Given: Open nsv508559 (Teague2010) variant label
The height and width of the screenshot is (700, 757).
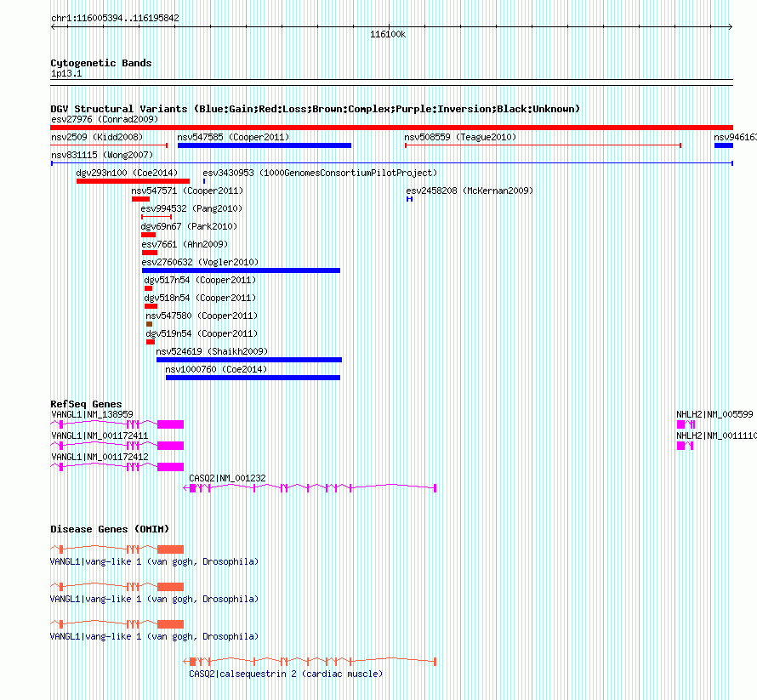Looking at the screenshot, I should (x=460, y=137).
